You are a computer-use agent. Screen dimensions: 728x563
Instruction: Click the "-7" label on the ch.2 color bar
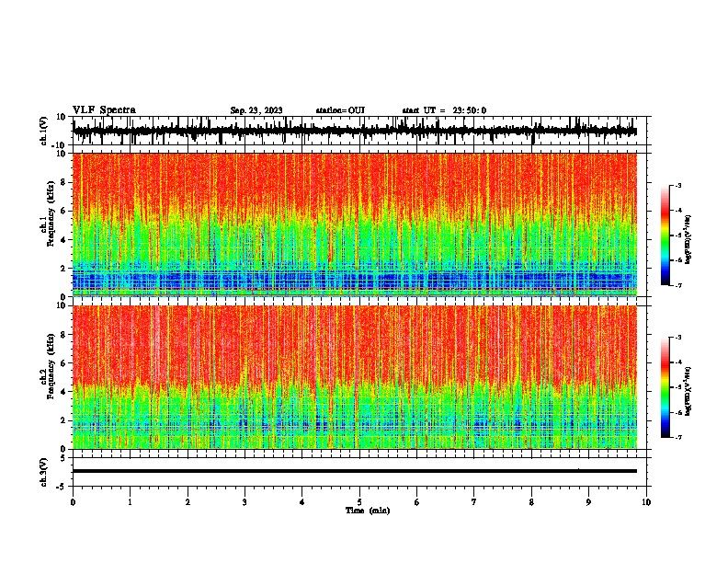click(x=677, y=437)
